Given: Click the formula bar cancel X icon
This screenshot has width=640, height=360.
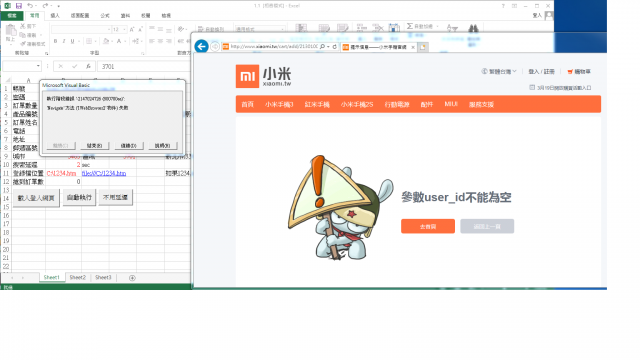Looking at the screenshot, I should coord(60,66).
